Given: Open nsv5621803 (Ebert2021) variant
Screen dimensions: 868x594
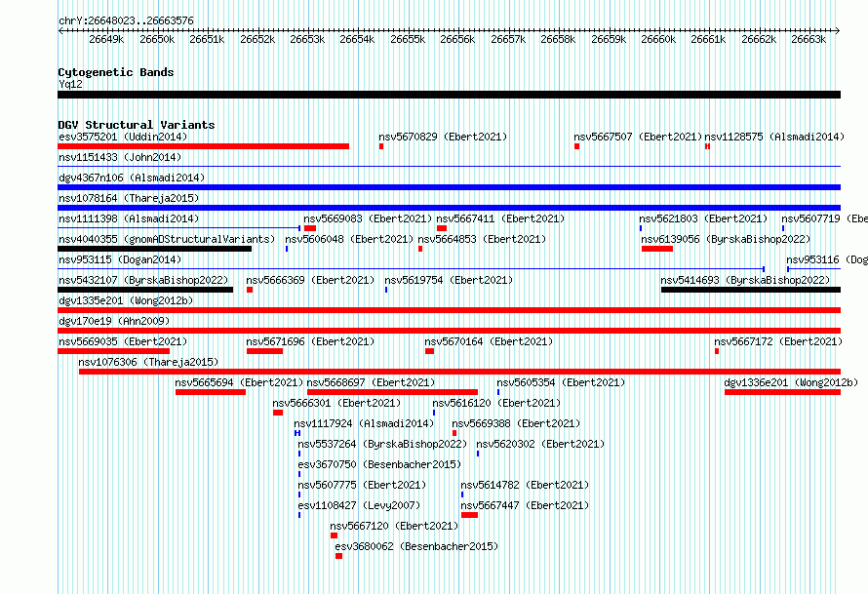Looking at the screenshot, I should (703, 218).
